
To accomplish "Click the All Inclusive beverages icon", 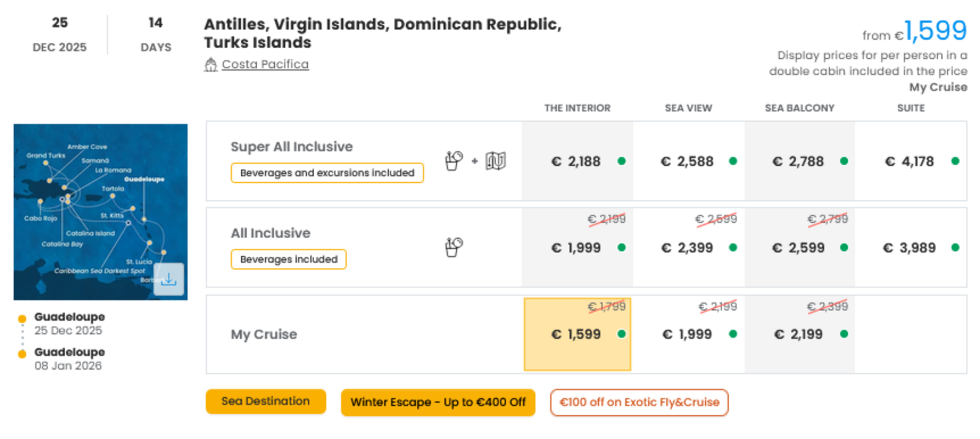I will [454, 247].
